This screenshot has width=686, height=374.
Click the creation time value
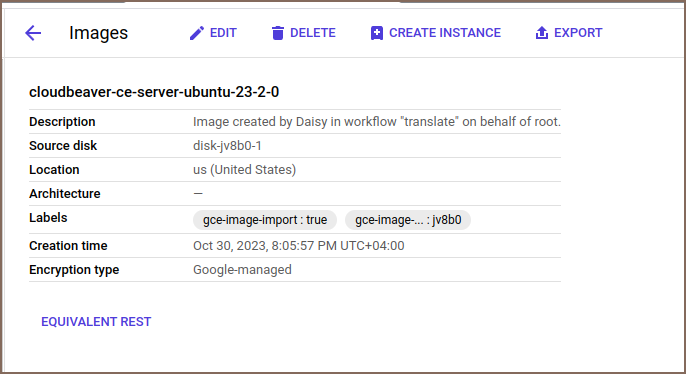(x=298, y=246)
